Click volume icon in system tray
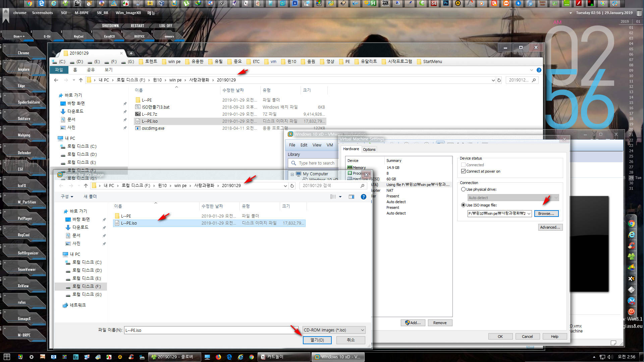 tap(610, 357)
